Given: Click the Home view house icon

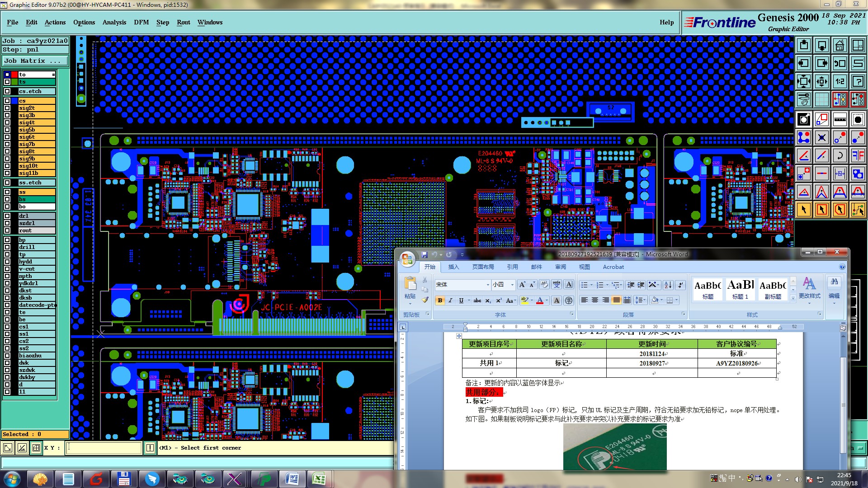Looking at the screenshot, I should [x=840, y=45].
